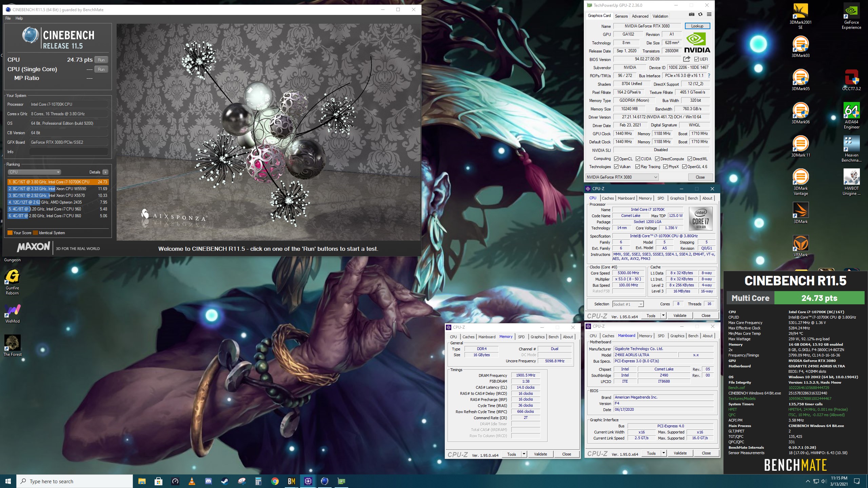The image size is (868, 488).
Task: Click Close button in GPU-Z
Action: 700,177
